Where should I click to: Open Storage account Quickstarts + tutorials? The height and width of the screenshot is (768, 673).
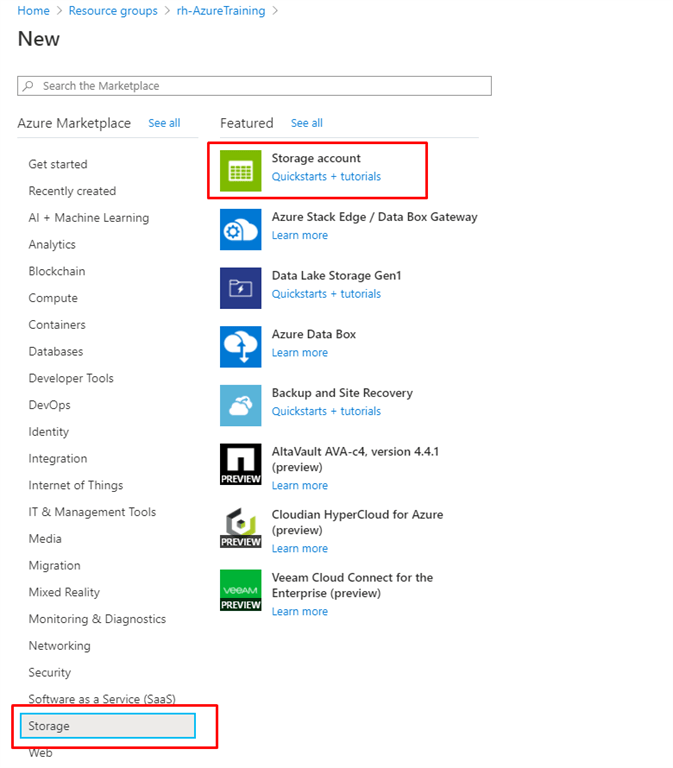point(326,176)
